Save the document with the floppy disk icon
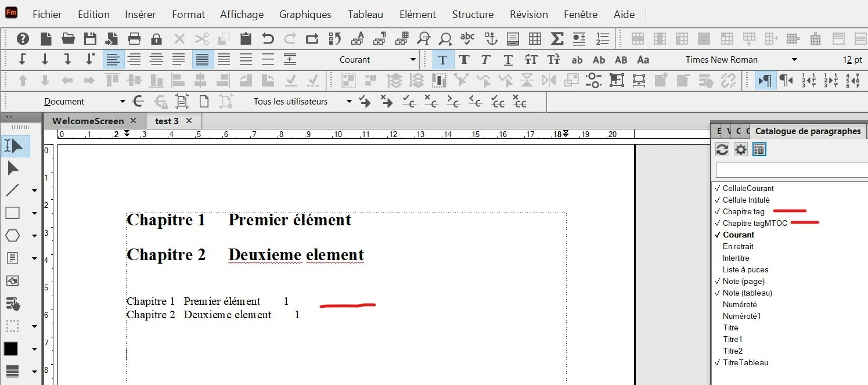This screenshot has width=868, height=385. [90, 39]
